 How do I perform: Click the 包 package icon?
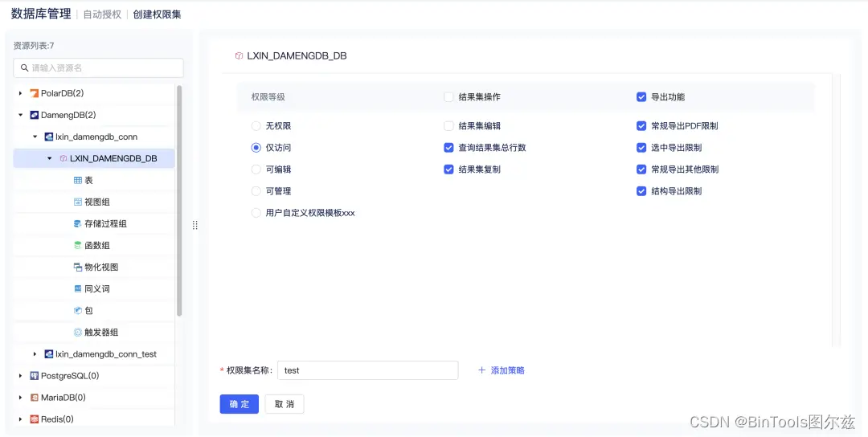point(78,310)
